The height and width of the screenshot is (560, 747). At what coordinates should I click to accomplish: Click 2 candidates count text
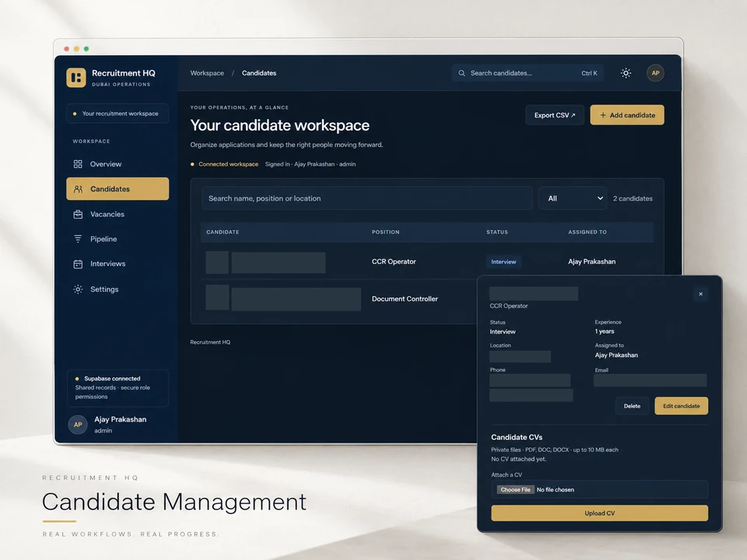[x=633, y=198]
